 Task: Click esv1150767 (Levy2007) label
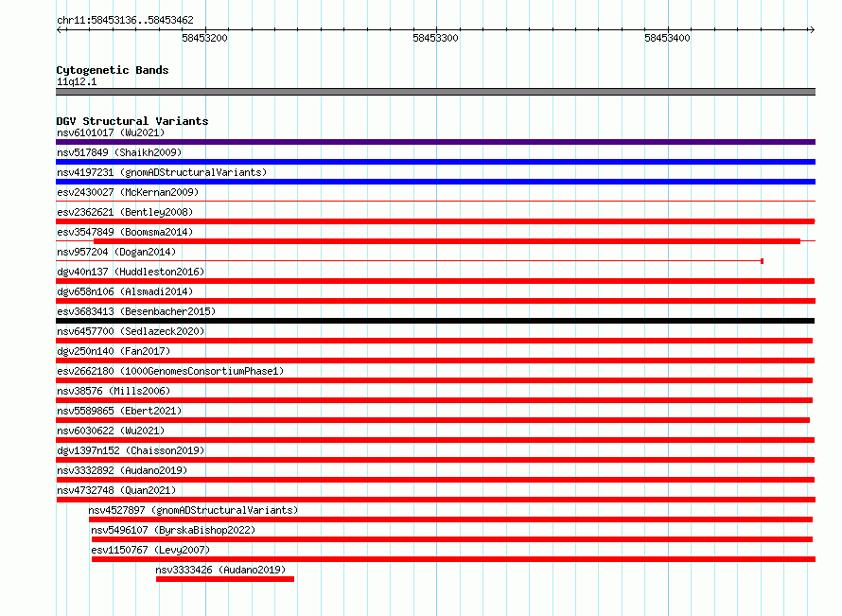150,550
